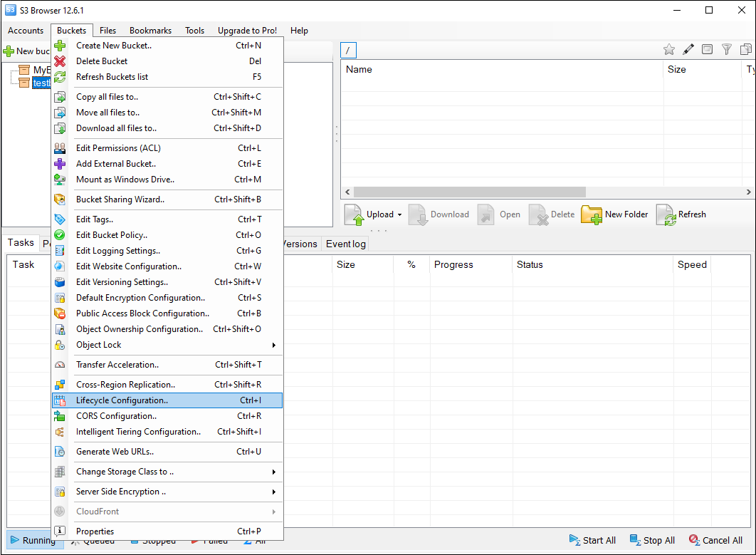Click the red X Delete Bucket icon
756x555 pixels.
pos(60,61)
